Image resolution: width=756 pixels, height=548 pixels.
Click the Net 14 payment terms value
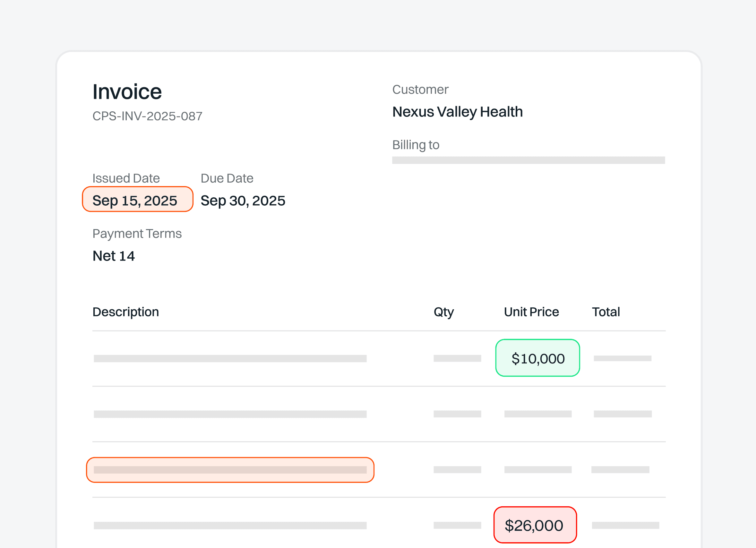113,256
